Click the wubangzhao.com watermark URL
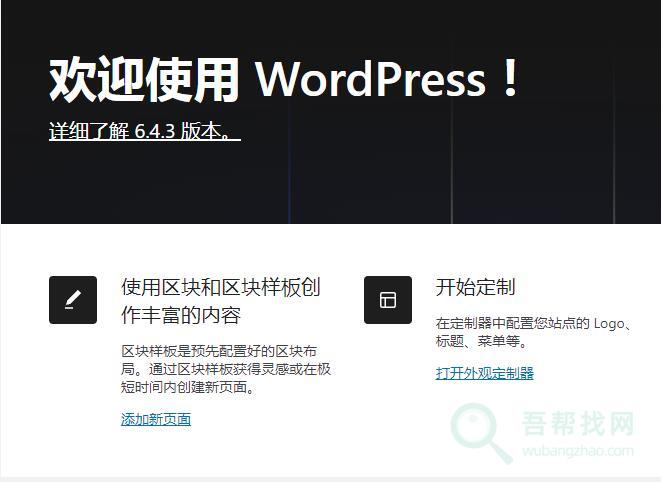The width and height of the screenshot is (661, 482). pos(578,451)
